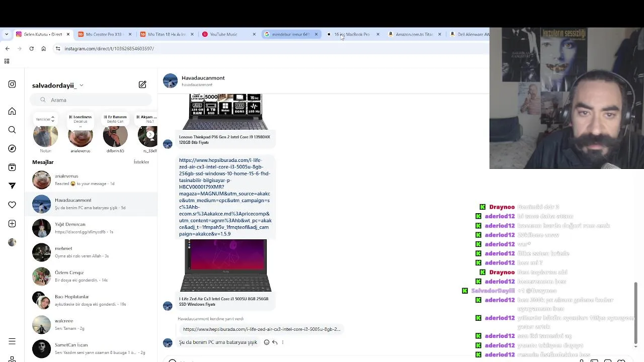644x362 pixels.
Task: Click the Arama search field
Action: (91, 100)
